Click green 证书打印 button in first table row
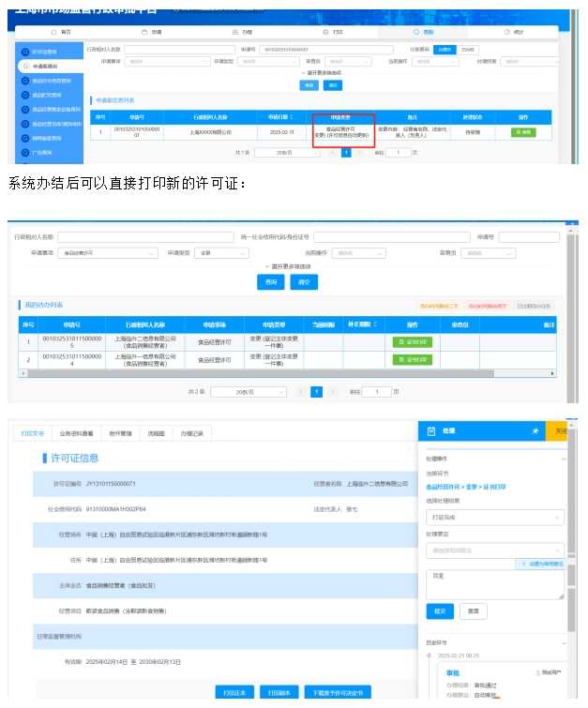This screenshot has width=588, height=708. pyautogui.click(x=413, y=342)
